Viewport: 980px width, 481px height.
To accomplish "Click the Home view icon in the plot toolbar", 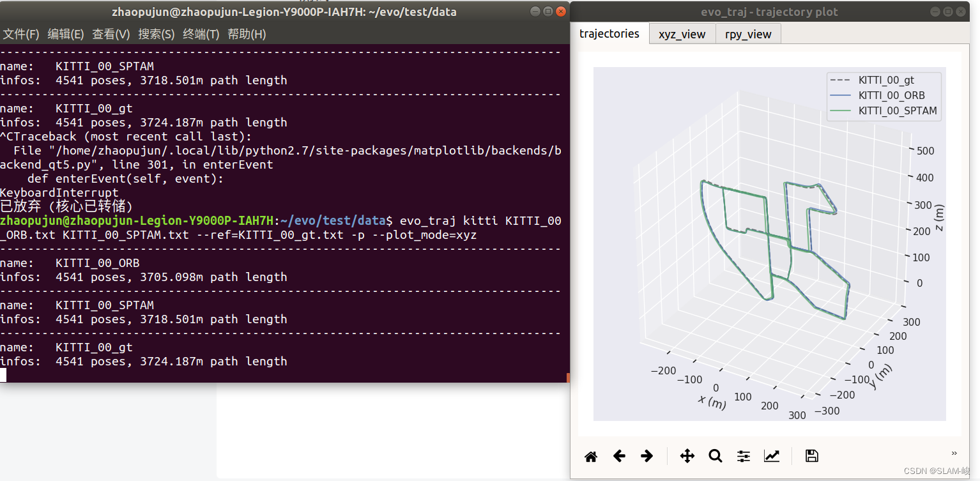I will [590, 456].
